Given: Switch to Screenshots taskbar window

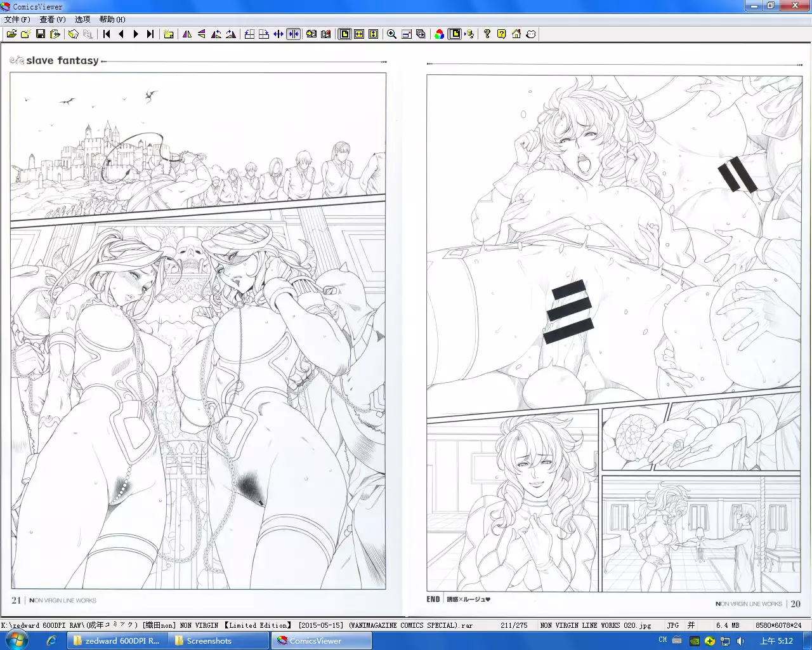Looking at the screenshot, I should [209, 641].
